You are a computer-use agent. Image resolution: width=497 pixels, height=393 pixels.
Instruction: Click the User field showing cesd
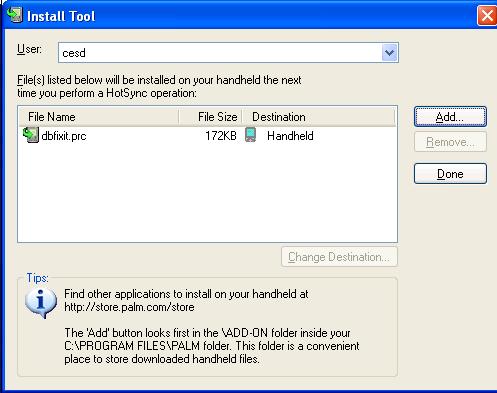[228, 53]
